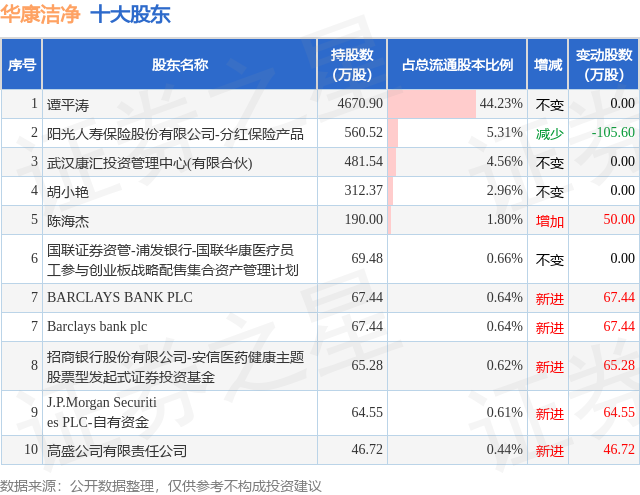Image resolution: width=640 pixels, height=495 pixels.
Task: Click the holding value 481.54
Action: [363, 161]
